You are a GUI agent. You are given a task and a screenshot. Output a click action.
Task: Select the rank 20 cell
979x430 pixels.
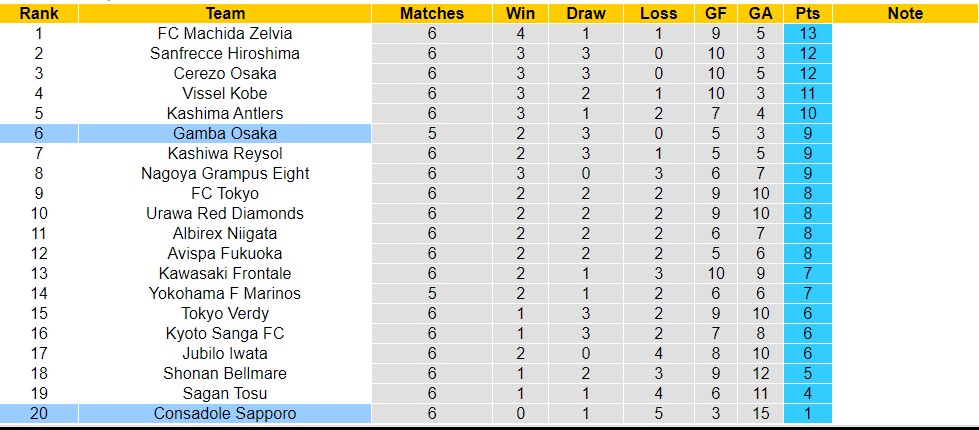click(x=39, y=413)
